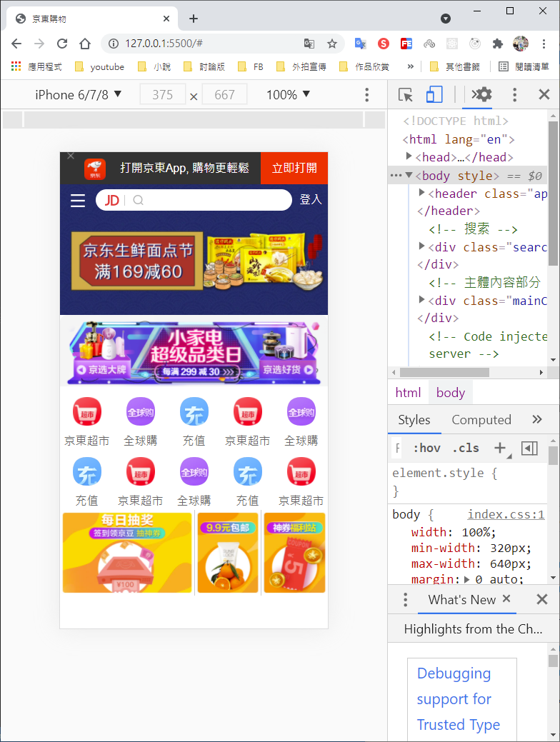Viewport: 560px width, 742px height.
Task: Open the What's New drawer tab
Action: pos(461,600)
